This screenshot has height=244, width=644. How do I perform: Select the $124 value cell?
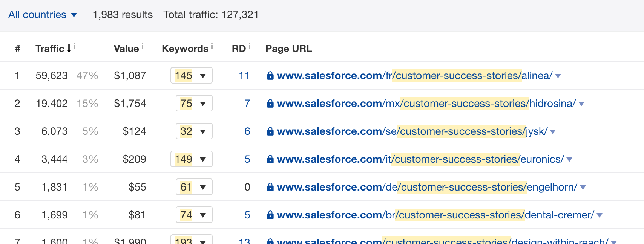135,131
